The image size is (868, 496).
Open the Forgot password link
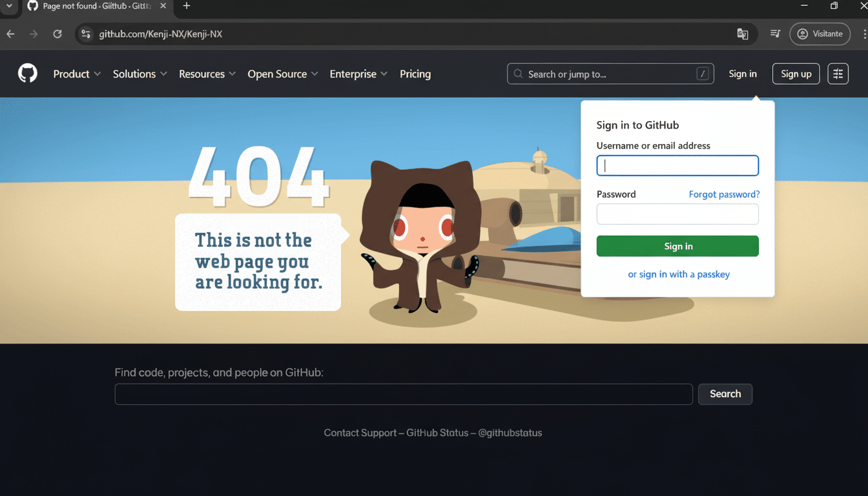[x=723, y=194]
